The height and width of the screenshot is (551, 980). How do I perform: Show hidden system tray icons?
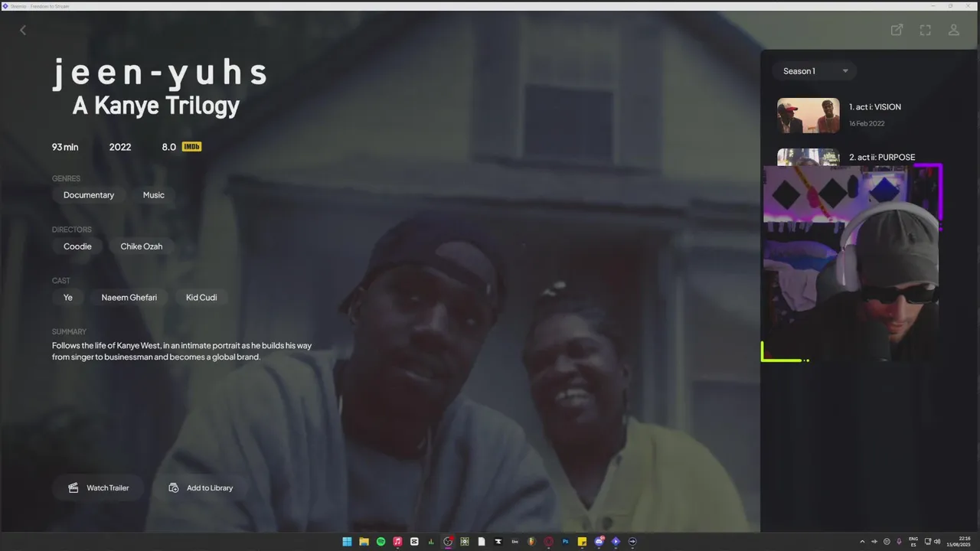click(x=862, y=542)
